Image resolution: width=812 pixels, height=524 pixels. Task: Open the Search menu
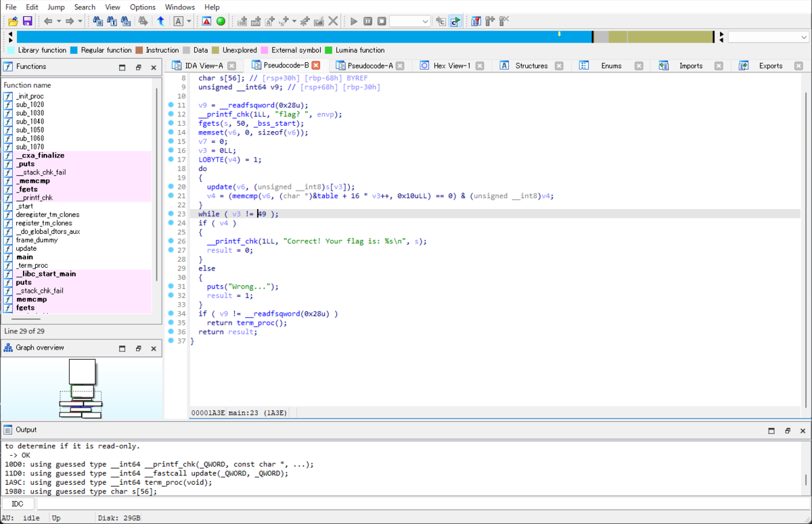[x=85, y=7]
